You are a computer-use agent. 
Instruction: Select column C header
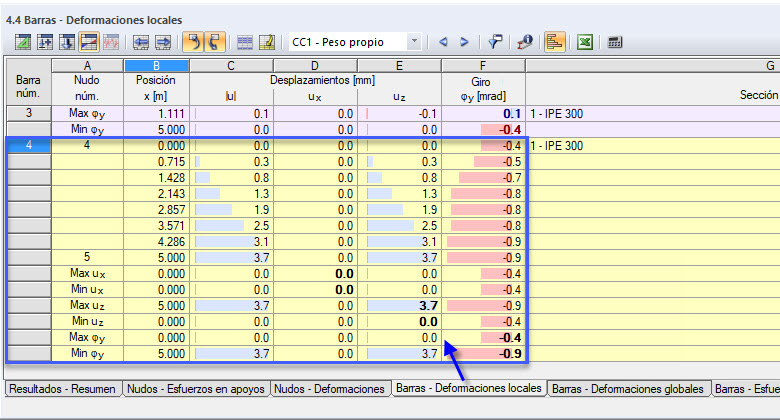point(231,66)
